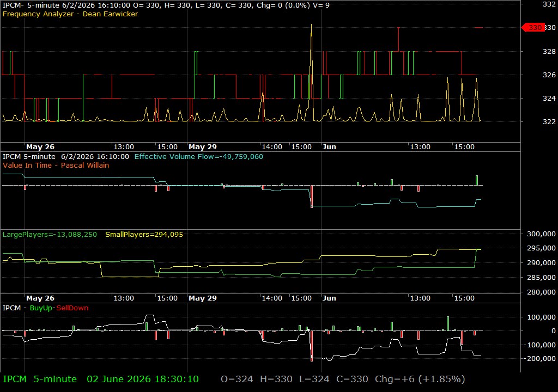Click the 14:00 mark on top time axis
The image size is (558, 392).
[x=272, y=146]
